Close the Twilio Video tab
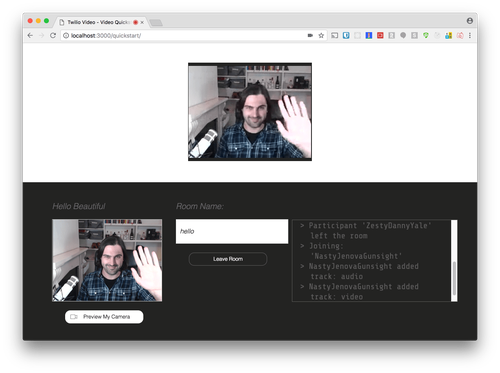Screen dimensions: 500x373 142,22
